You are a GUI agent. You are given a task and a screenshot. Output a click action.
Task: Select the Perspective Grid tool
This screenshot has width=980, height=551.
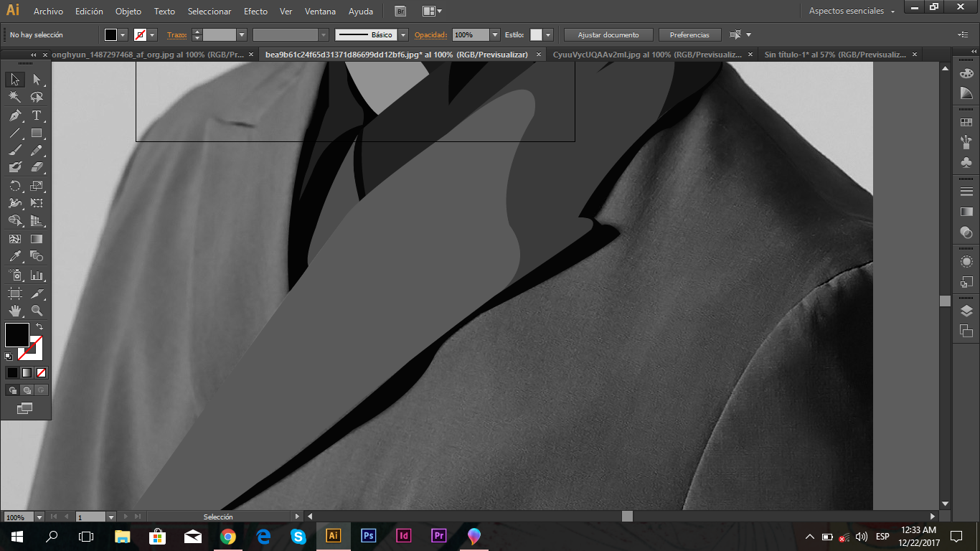[x=37, y=221]
